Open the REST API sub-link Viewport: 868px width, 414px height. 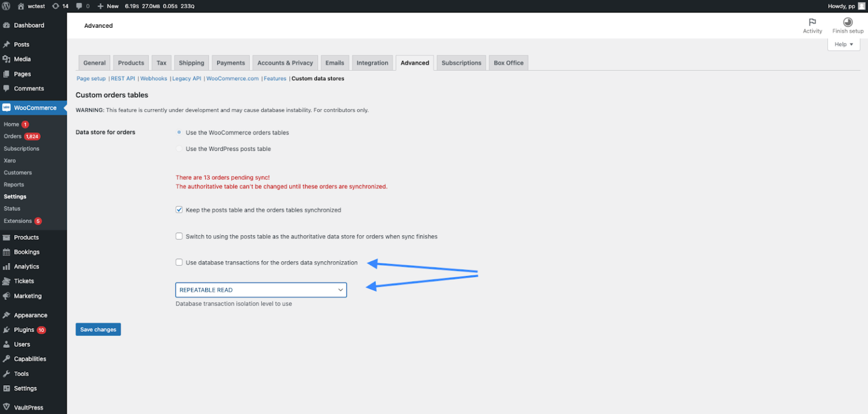pyautogui.click(x=123, y=79)
